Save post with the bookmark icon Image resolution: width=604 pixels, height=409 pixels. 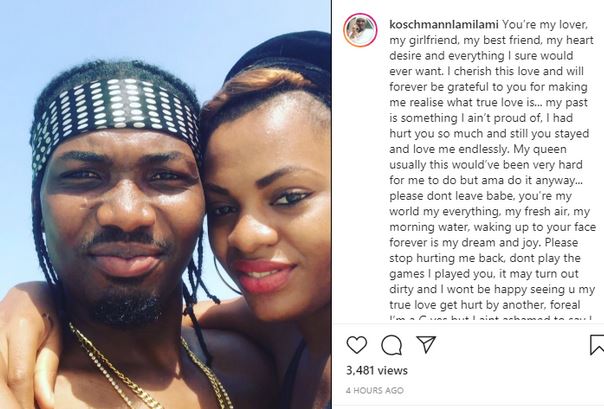pos(597,345)
